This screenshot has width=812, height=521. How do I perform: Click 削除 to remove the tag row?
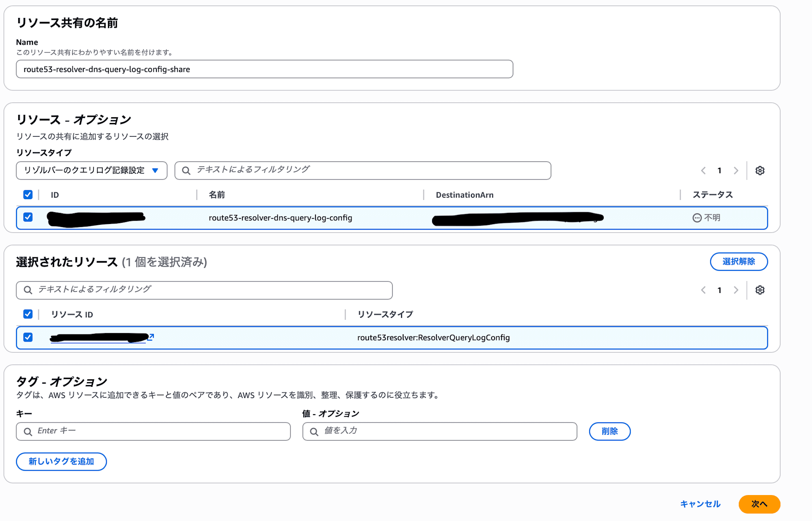click(609, 431)
